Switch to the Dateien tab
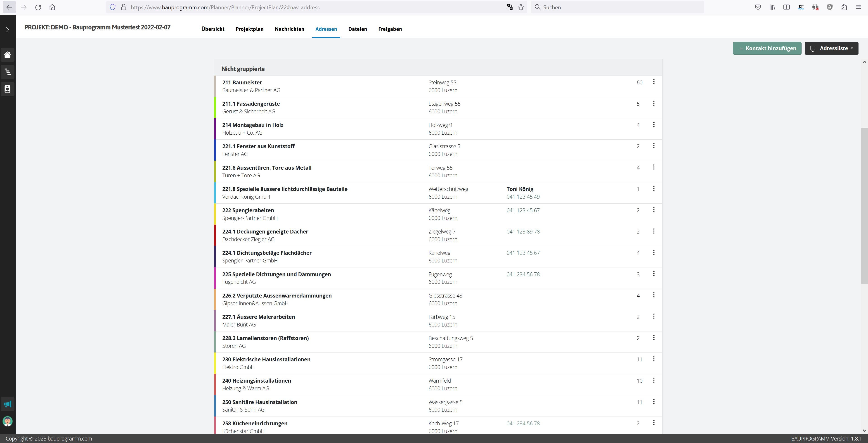The height and width of the screenshot is (443, 868). pyautogui.click(x=357, y=29)
